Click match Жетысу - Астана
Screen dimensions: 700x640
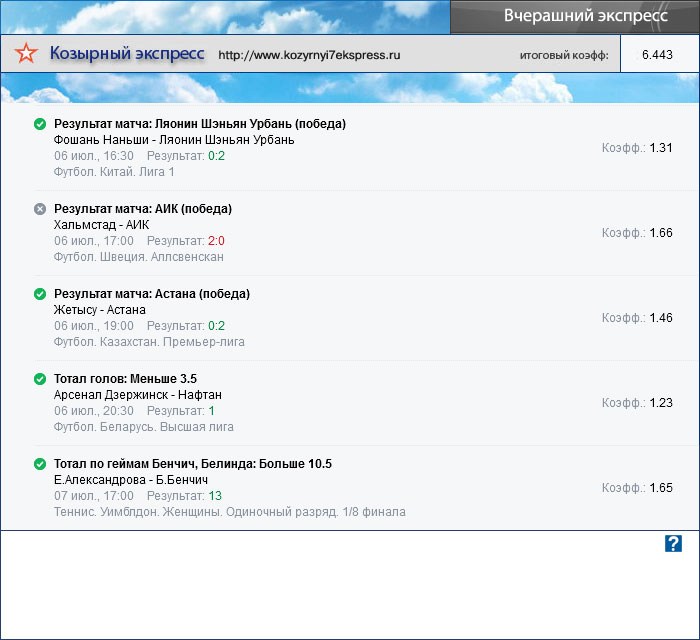(x=100, y=310)
